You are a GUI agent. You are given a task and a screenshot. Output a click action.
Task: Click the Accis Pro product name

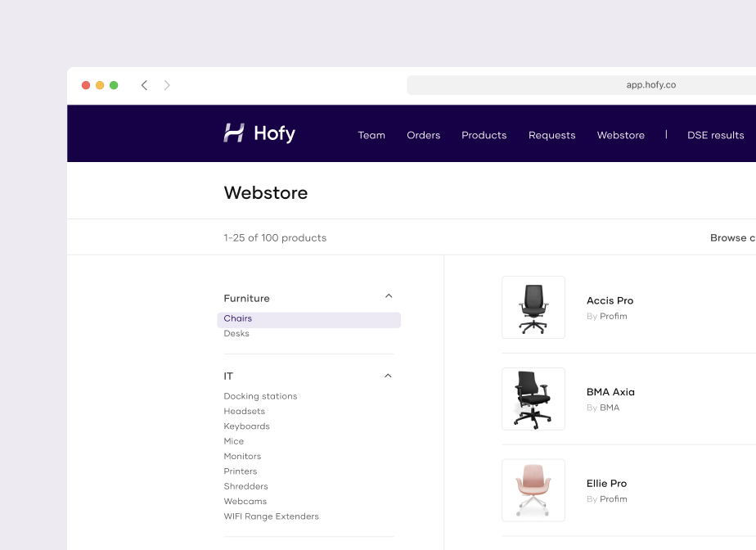point(610,300)
